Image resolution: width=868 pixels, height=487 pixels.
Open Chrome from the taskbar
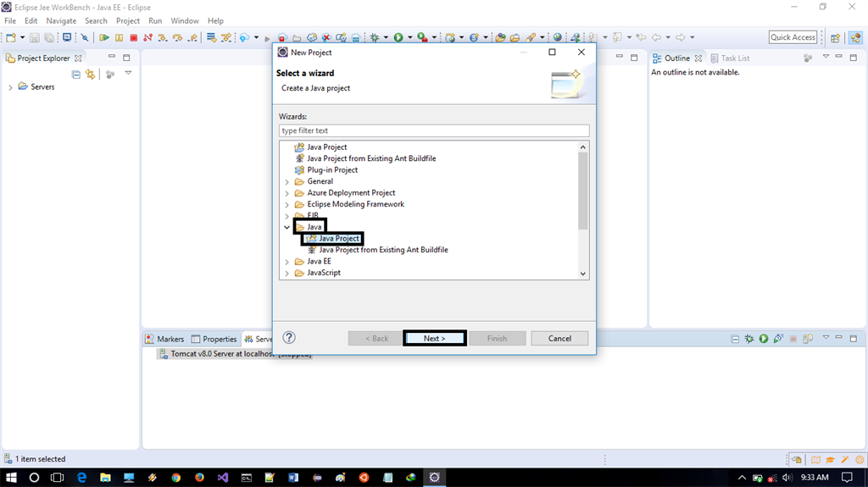[176, 478]
